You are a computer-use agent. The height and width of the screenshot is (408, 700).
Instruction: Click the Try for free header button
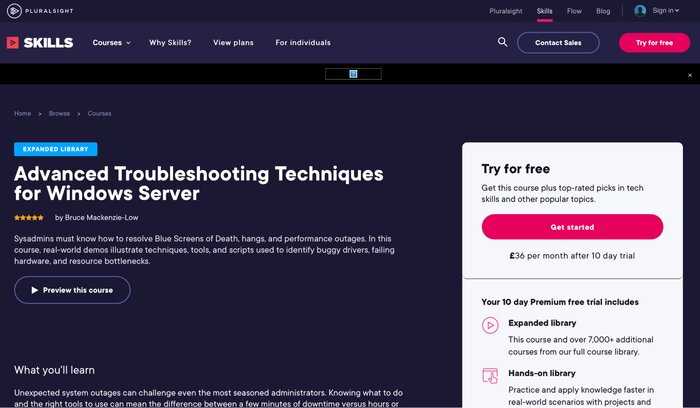(x=654, y=43)
